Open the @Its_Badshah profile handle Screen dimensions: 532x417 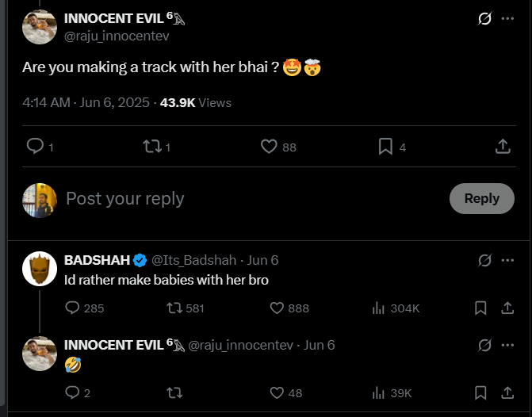(x=193, y=260)
